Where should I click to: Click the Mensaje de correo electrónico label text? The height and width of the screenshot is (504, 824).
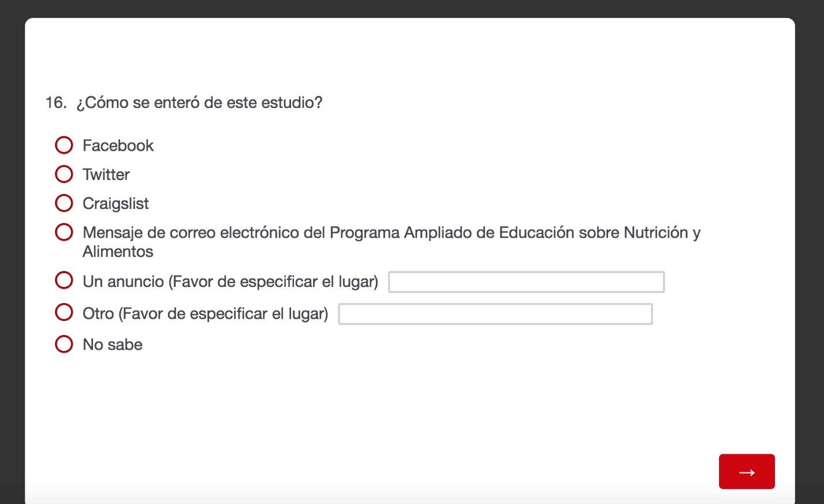[x=391, y=233]
